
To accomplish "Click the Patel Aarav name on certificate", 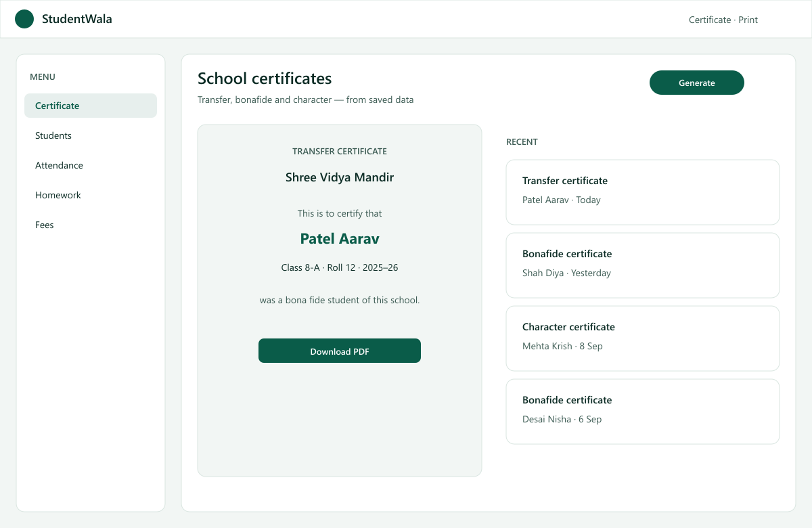I will click(x=340, y=239).
